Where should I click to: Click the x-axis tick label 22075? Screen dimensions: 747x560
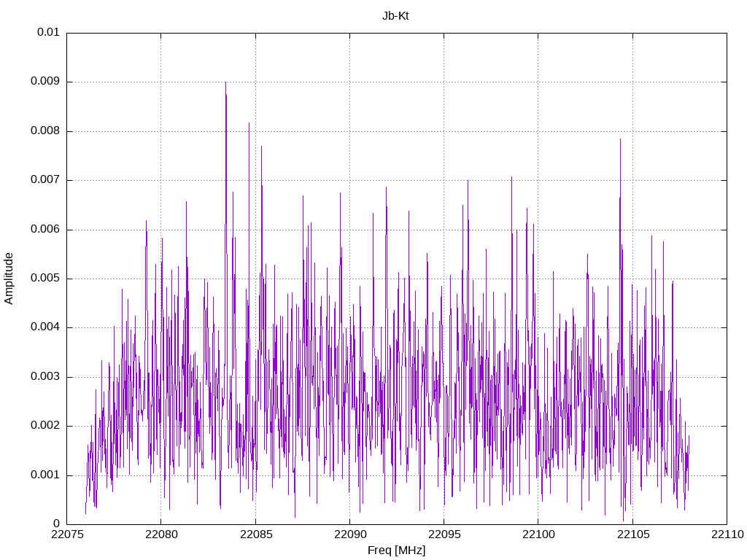pos(67,534)
